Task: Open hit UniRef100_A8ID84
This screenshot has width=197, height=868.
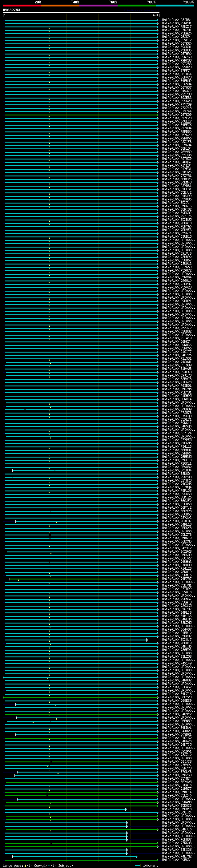Action: tap(176, 20)
